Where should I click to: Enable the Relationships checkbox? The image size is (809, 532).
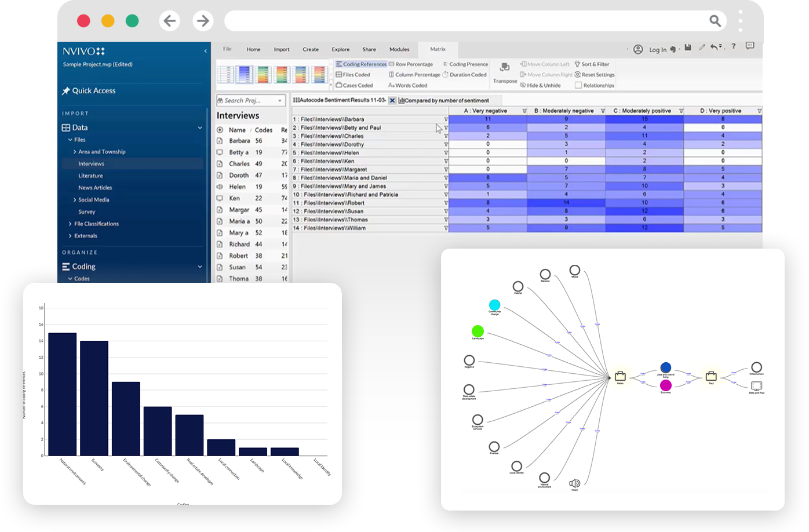578,85
